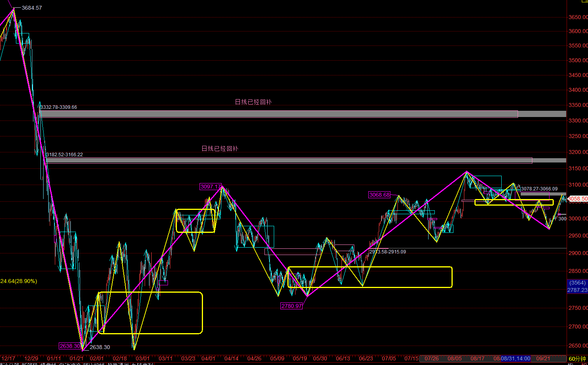This screenshot has height=365, width=588.
Task: Click the 12/17 date on time axis
Action: (9, 358)
